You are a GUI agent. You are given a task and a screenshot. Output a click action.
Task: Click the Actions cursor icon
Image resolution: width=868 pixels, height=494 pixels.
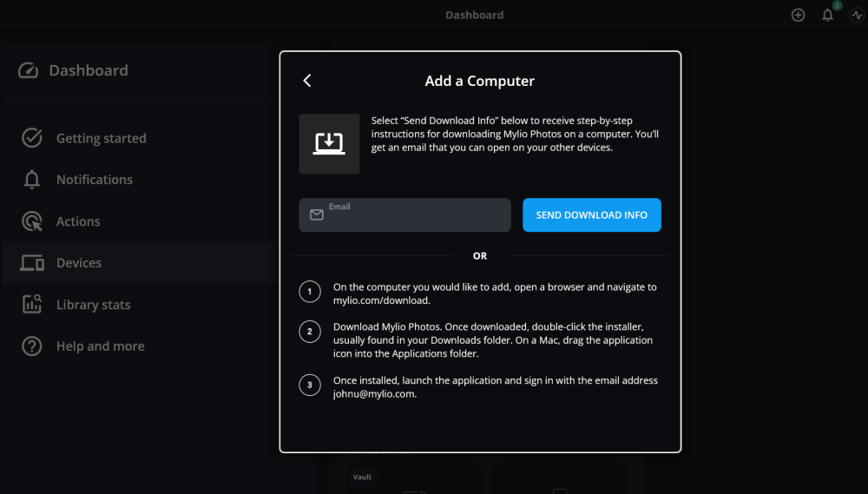pyautogui.click(x=32, y=221)
